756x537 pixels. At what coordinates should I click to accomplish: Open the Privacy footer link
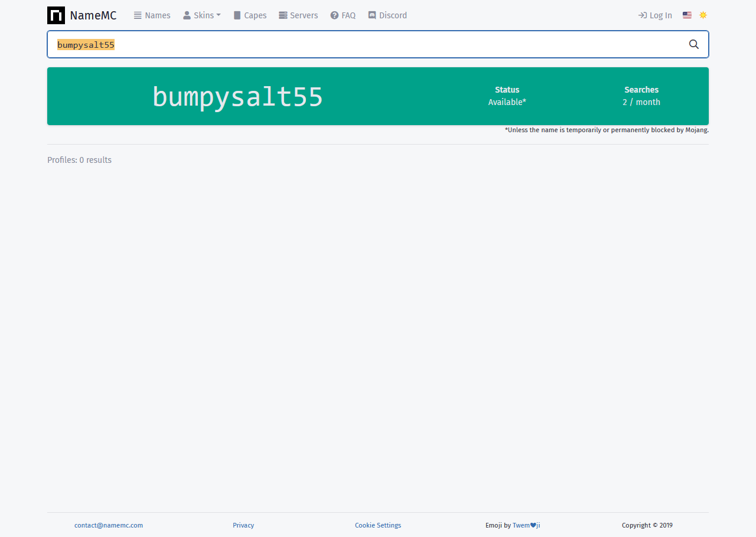point(243,525)
